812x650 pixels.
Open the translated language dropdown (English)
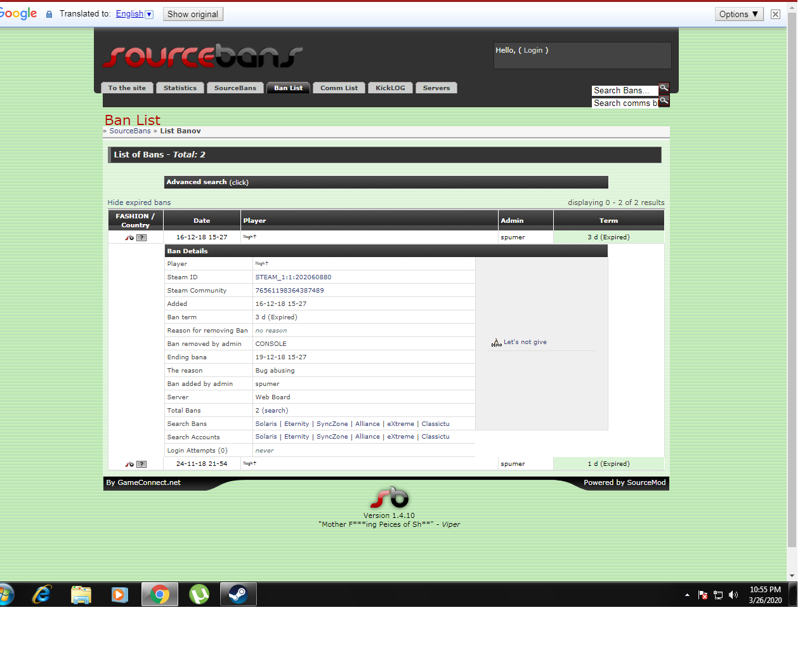click(134, 14)
